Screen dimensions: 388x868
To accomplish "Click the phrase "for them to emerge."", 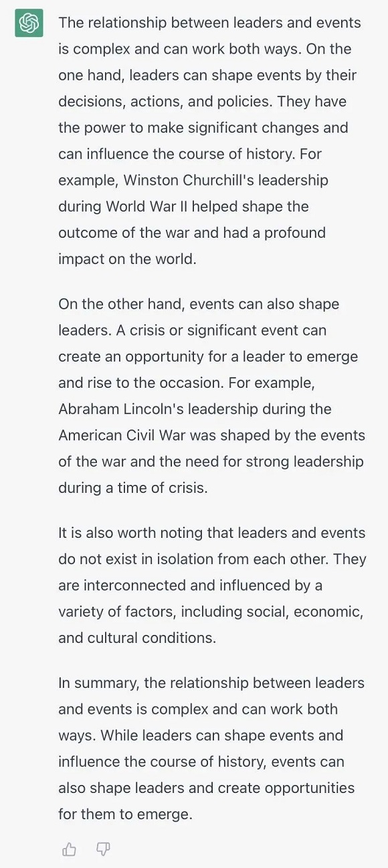I will pyautogui.click(x=125, y=814).
